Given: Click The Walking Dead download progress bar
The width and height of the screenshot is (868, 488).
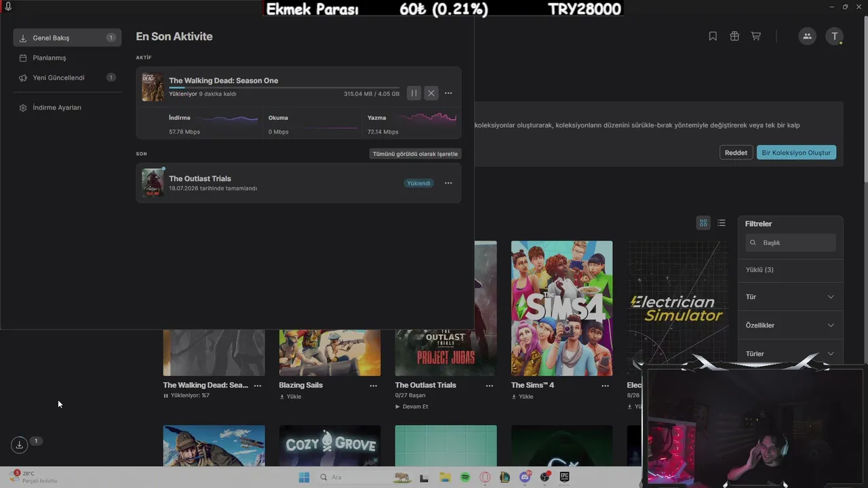Looking at the screenshot, I should [x=284, y=87].
